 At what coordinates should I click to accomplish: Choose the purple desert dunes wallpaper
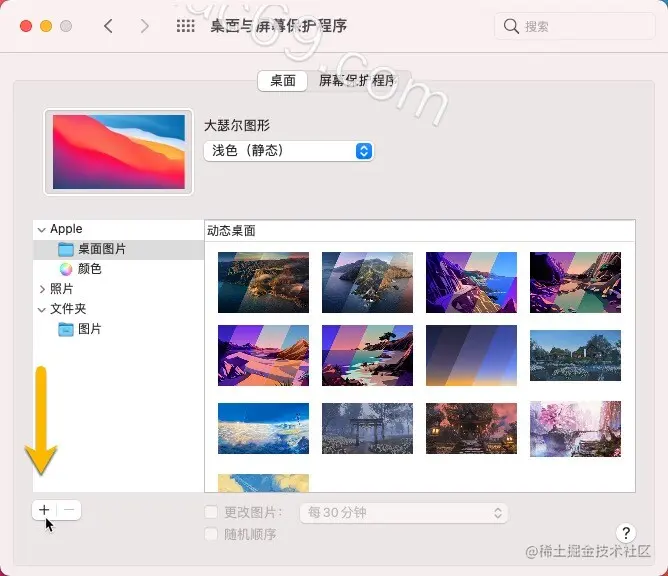click(x=263, y=355)
